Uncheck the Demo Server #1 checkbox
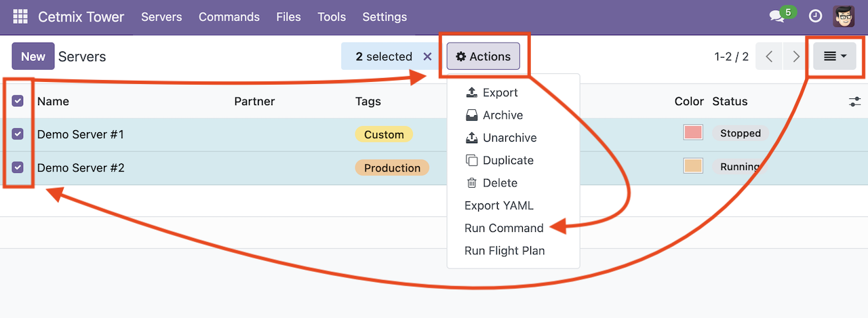Screen dimensions: 868x318 click(x=18, y=134)
